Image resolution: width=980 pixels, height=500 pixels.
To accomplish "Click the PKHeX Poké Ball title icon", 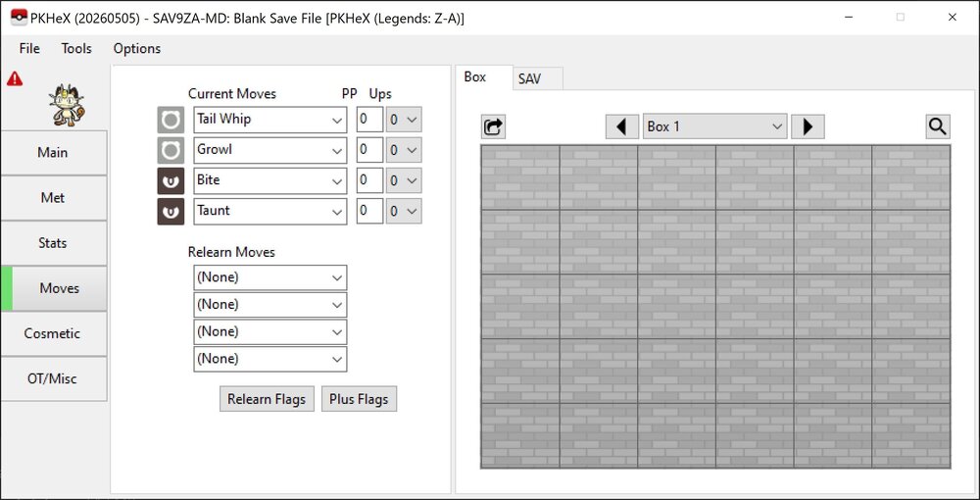I will [19, 18].
